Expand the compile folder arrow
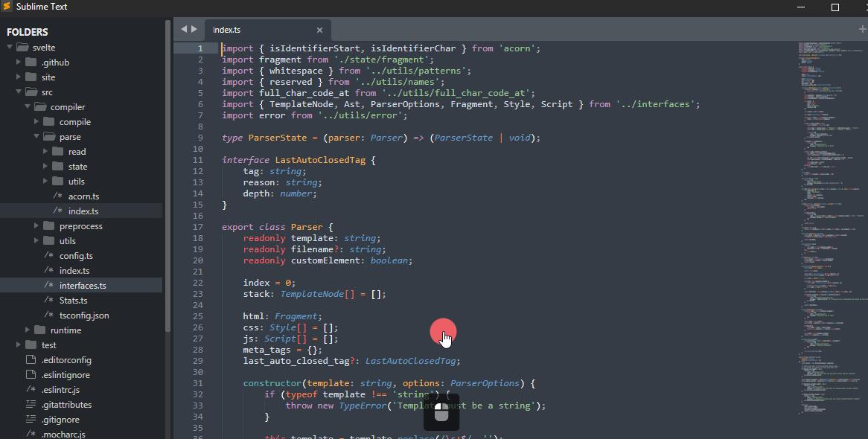Viewport: 868px width, 439px height. tap(36, 122)
